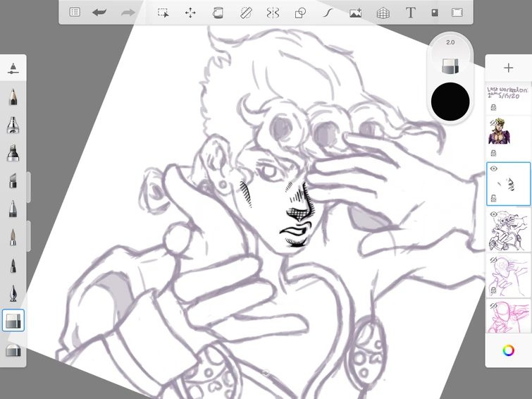This screenshot has width=532, height=399.
Task: Add a new layer
Action: click(508, 68)
